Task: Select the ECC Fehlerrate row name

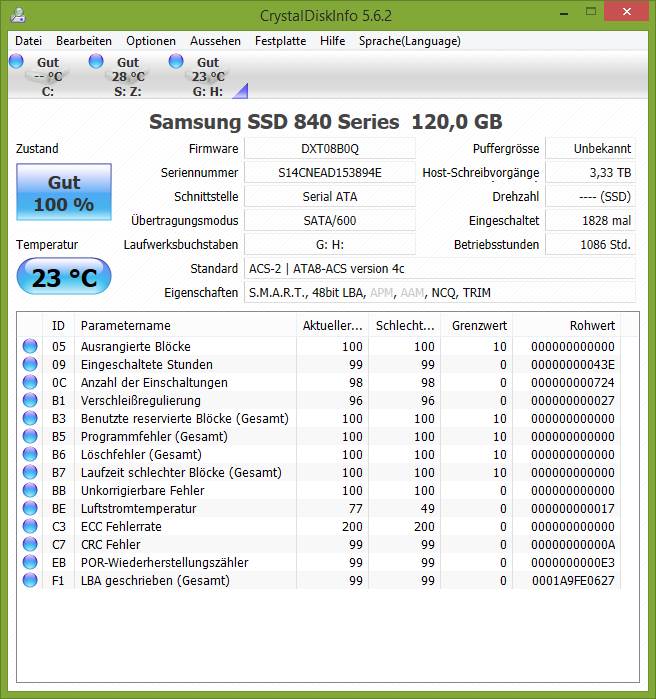Action: point(121,526)
